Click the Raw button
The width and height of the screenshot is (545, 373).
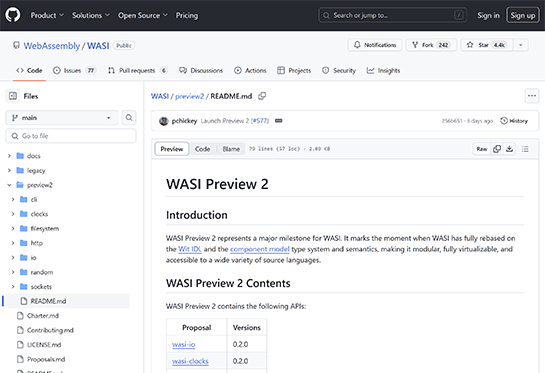coord(482,149)
